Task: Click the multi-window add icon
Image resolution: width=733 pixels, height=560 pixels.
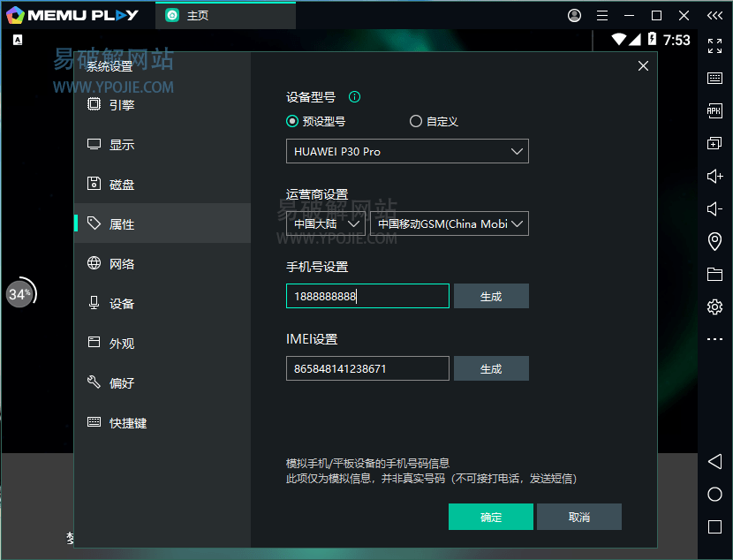Action: pyautogui.click(x=714, y=143)
